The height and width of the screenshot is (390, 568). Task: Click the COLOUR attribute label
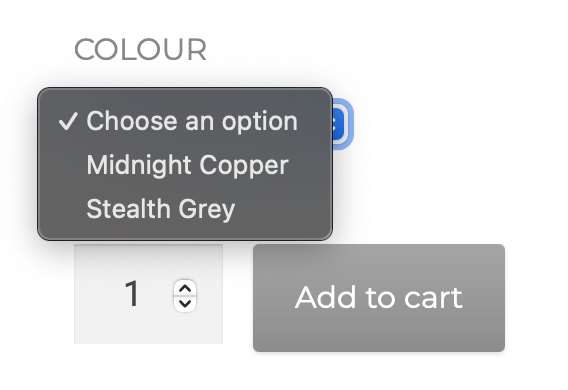pos(141,50)
